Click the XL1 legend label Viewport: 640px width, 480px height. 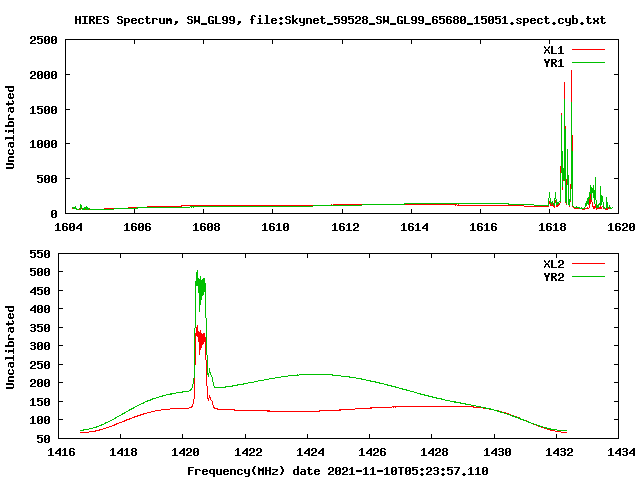(553, 50)
